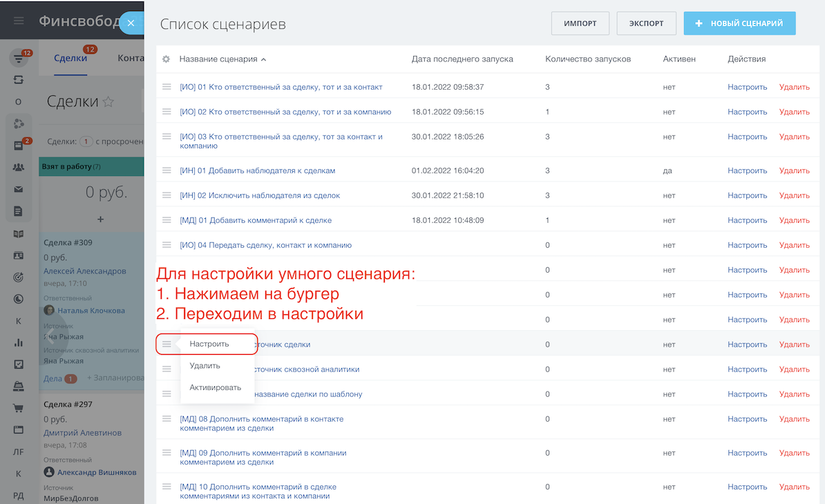Click Удалить for [ИН] 02 Исключить наблюдателя

(x=794, y=195)
